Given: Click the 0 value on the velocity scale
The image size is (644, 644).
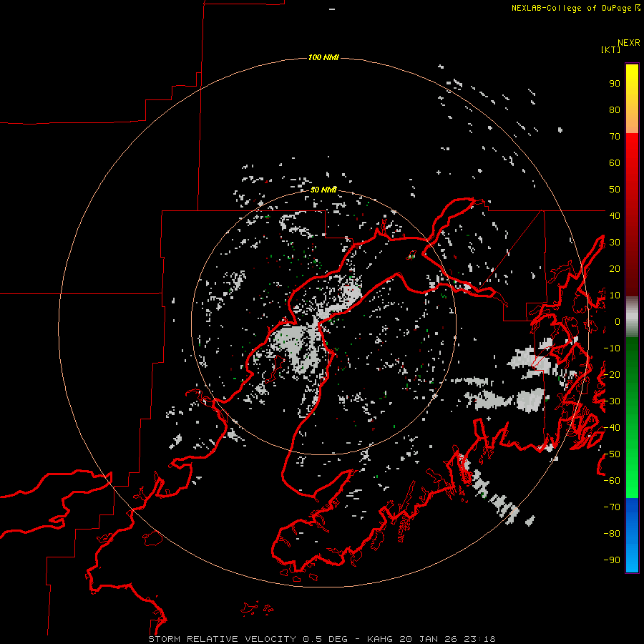Looking at the screenshot, I should pos(618,321).
